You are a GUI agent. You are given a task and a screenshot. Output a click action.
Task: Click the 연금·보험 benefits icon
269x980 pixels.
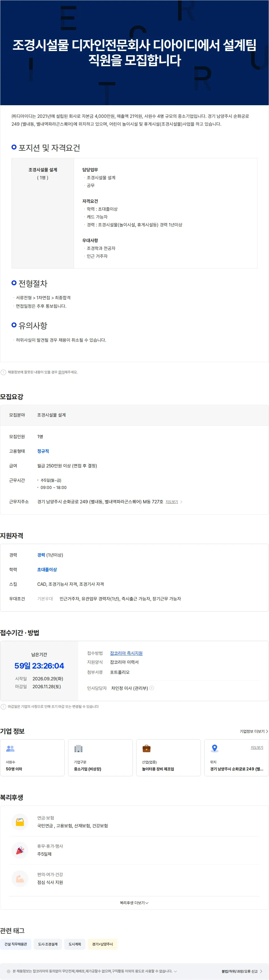tap(20, 822)
